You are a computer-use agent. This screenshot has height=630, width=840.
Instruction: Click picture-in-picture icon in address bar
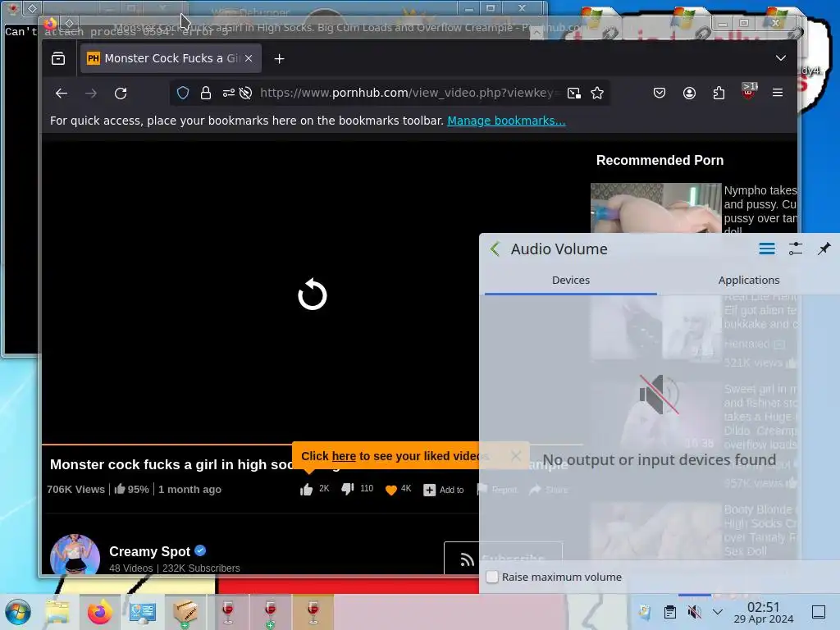click(573, 94)
